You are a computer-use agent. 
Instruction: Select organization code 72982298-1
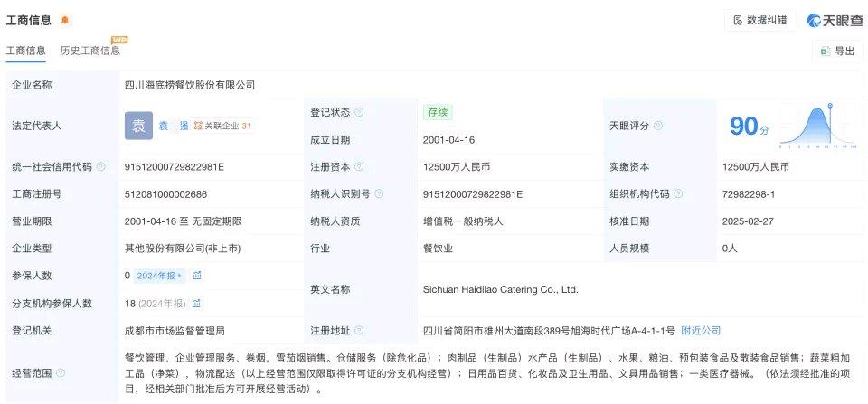pos(749,194)
